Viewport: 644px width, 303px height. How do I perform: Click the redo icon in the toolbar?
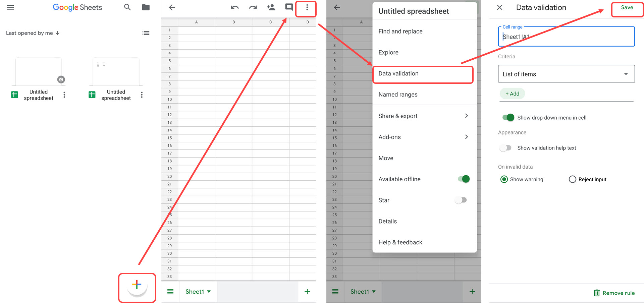click(253, 7)
